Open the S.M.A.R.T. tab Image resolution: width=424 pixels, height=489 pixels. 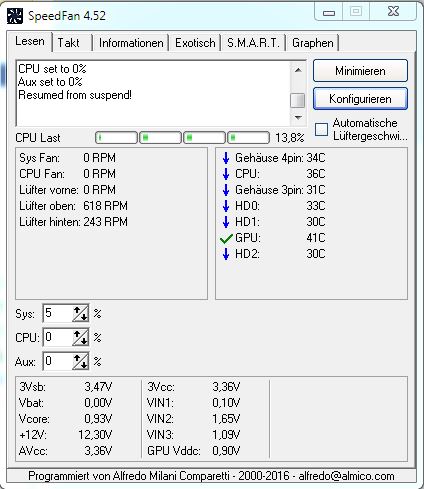click(253, 43)
